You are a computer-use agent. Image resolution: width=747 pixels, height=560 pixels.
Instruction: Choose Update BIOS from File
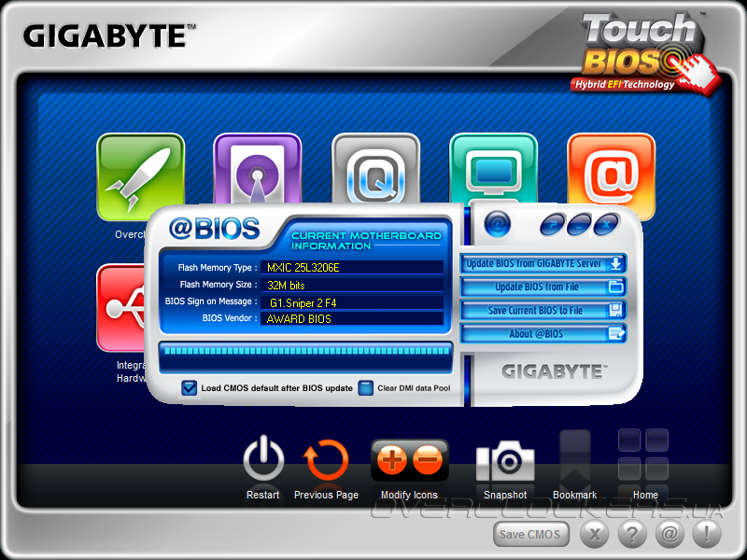point(543,287)
